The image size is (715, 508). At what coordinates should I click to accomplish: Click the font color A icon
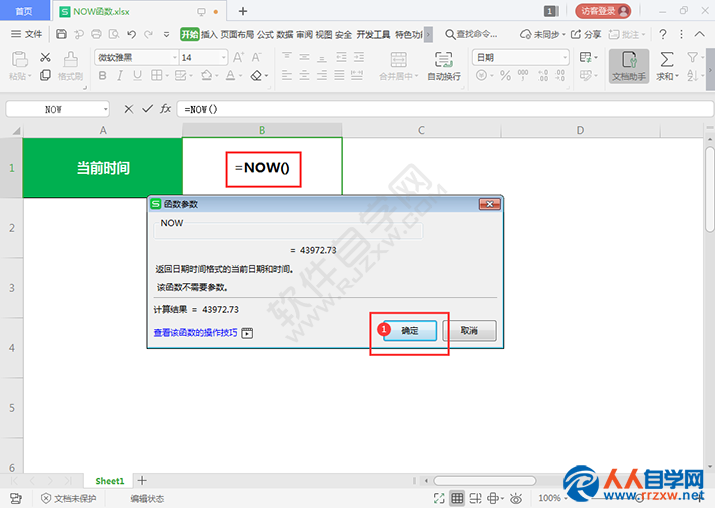(x=231, y=75)
